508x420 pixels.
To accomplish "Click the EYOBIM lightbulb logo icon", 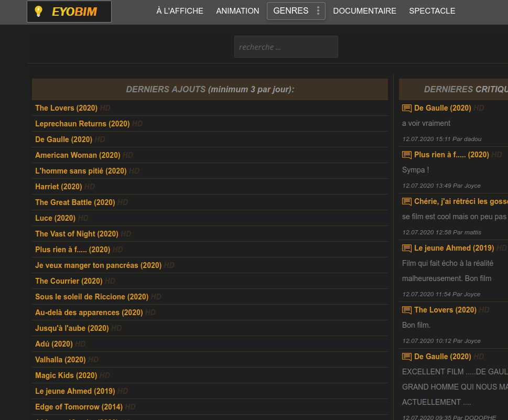I will click(x=38, y=12).
